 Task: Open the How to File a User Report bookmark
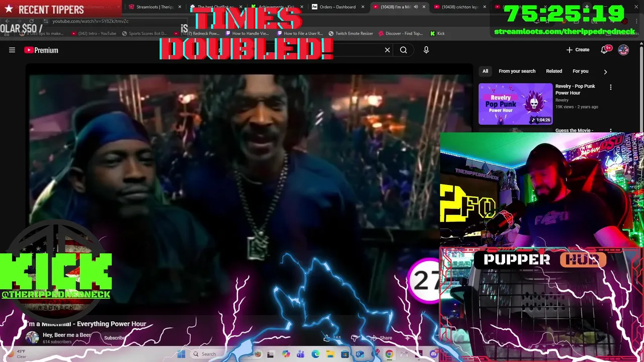pyautogui.click(x=299, y=33)
